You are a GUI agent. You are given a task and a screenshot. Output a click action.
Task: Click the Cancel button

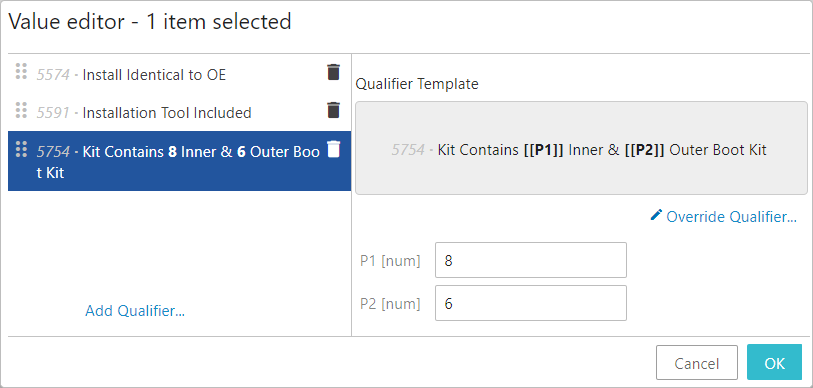pos(697,363)
